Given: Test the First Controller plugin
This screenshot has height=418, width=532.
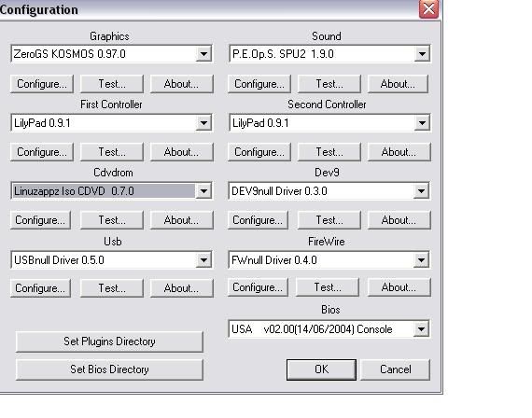Looking at the screenshot, I should point(112,152).
